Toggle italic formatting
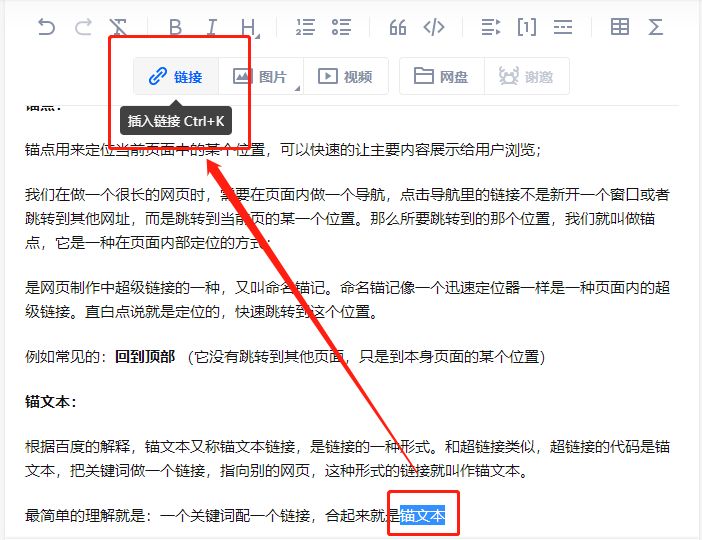702x540 pixels. (212, 27)
